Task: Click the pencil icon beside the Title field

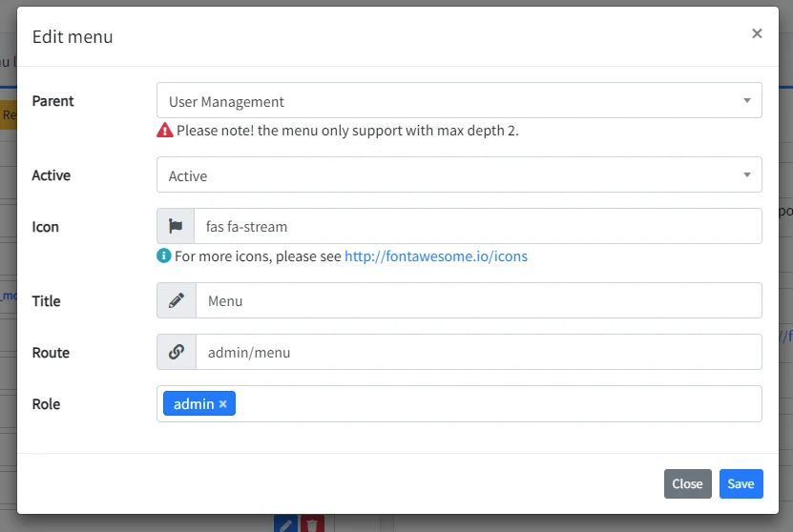Action: [176, 300]
